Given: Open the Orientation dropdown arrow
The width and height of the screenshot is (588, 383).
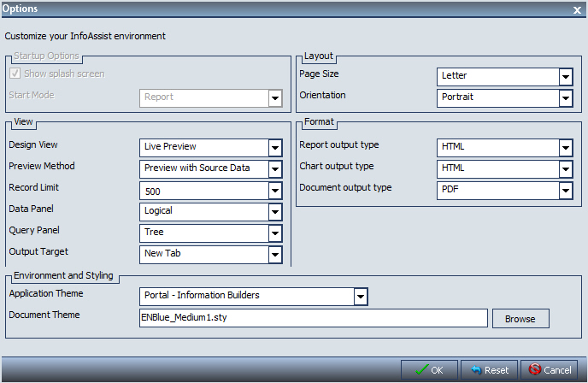Looking at the screenshot, I should click(566, 98).
